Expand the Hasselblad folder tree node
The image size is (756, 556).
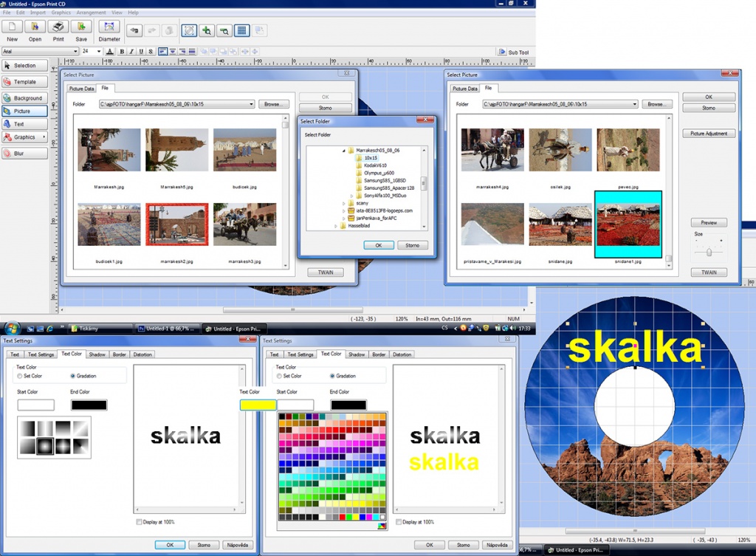pos(336,226)
